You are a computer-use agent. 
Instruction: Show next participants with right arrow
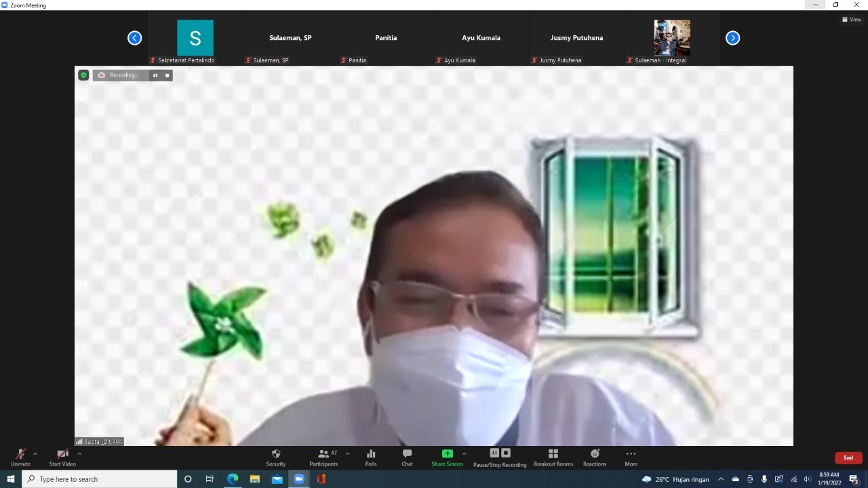(x=732, y=38)
